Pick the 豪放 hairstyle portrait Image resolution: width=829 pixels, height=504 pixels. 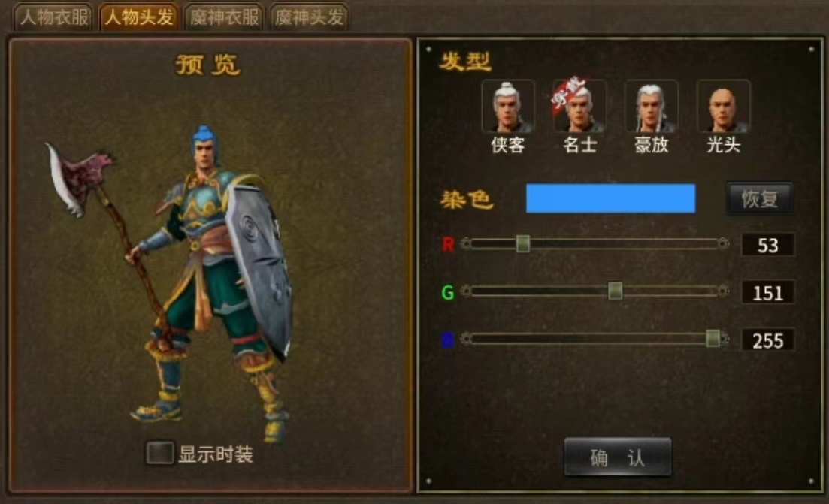pos(652,106)
